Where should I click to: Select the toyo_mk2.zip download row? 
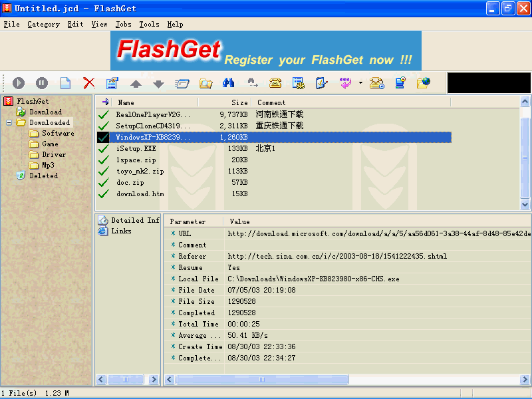coord(274,171)
